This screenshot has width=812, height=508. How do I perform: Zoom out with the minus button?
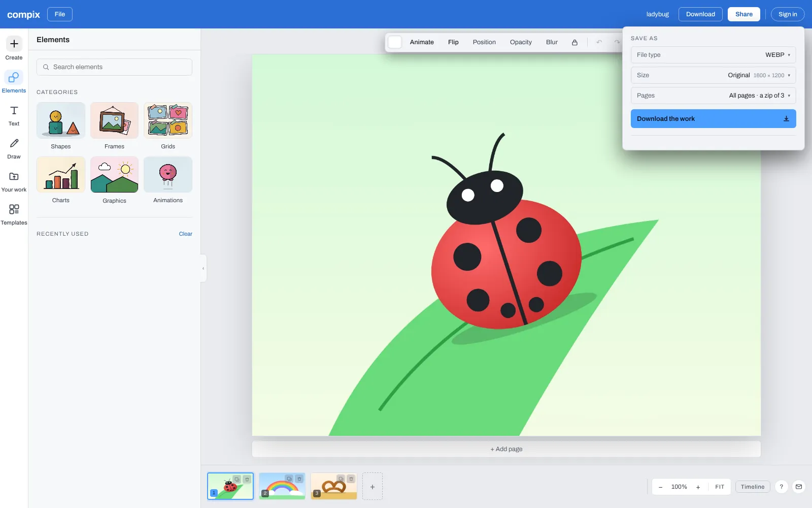660,487
